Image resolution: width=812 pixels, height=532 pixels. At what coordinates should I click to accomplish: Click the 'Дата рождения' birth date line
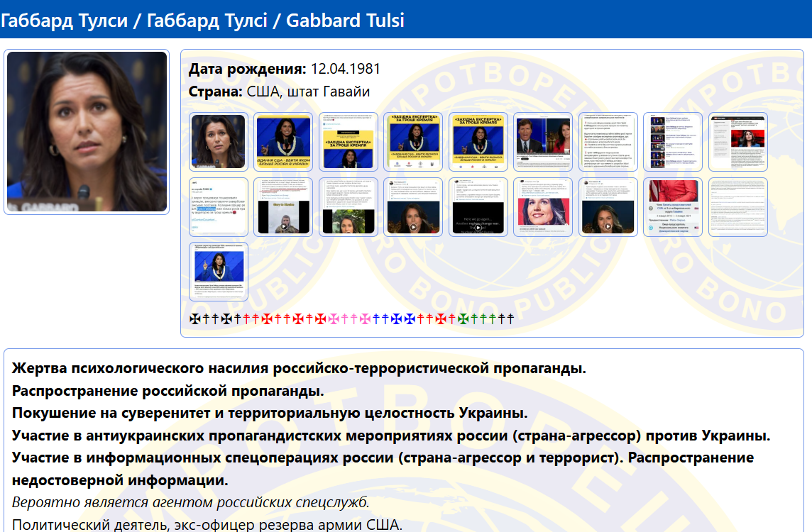[284, 70]
